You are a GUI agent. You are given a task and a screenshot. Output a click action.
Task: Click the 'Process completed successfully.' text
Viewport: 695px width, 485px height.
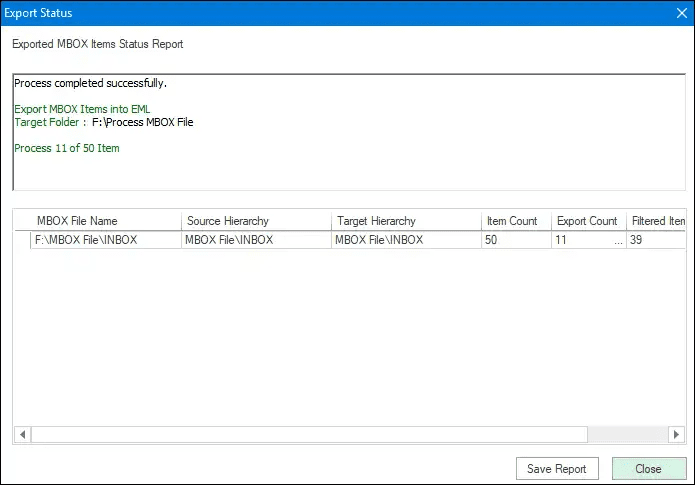click(90, 83)
